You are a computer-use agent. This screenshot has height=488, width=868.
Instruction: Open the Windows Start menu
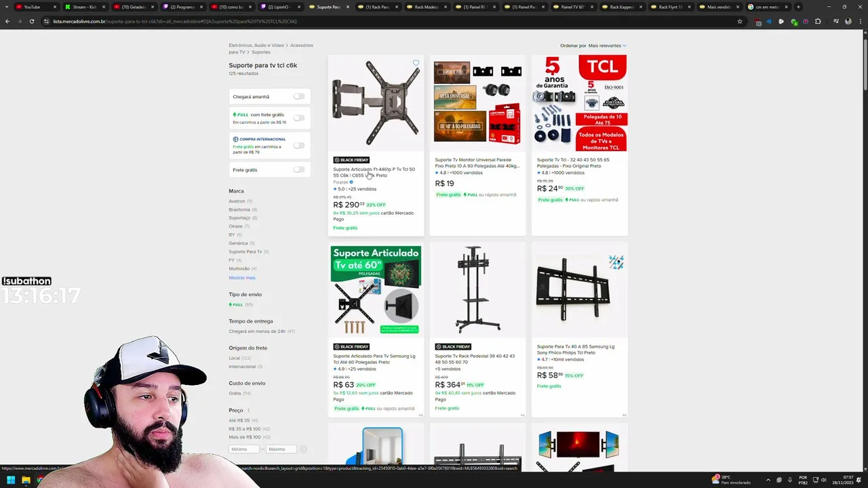click(x=11, y=481)
